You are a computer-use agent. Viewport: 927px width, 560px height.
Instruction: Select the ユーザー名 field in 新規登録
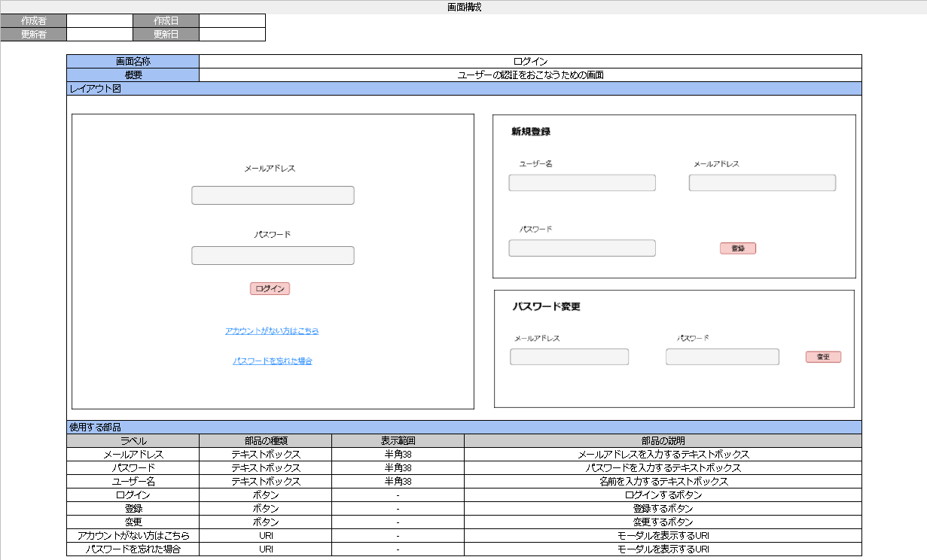coord(582,183)
